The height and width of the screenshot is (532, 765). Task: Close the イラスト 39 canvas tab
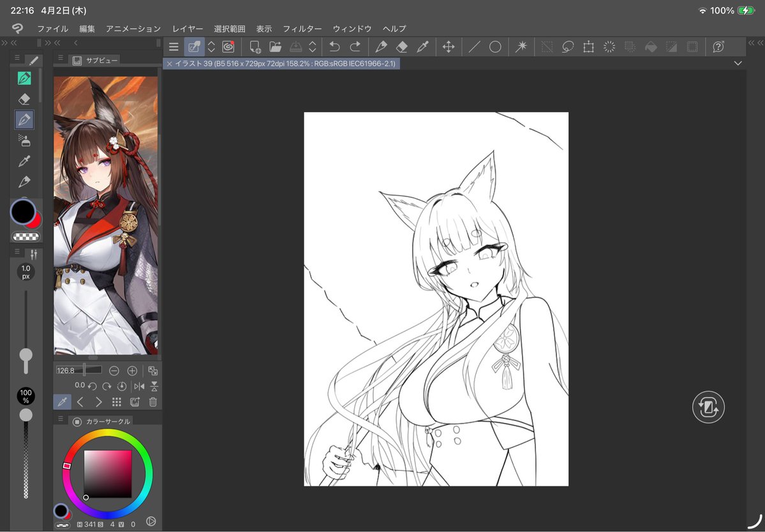pos(169,63)
